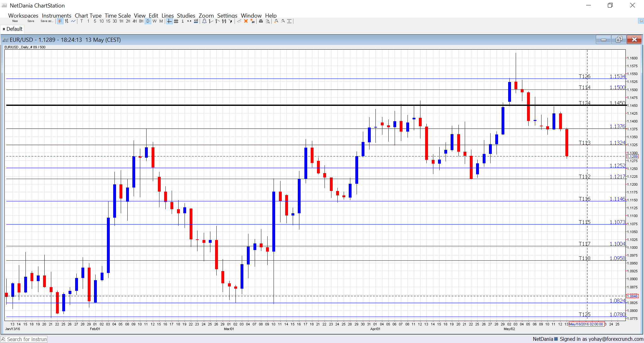Screen dimensions: 644x343
Task: Click the info (i) icon
Action: pos(183,21)
